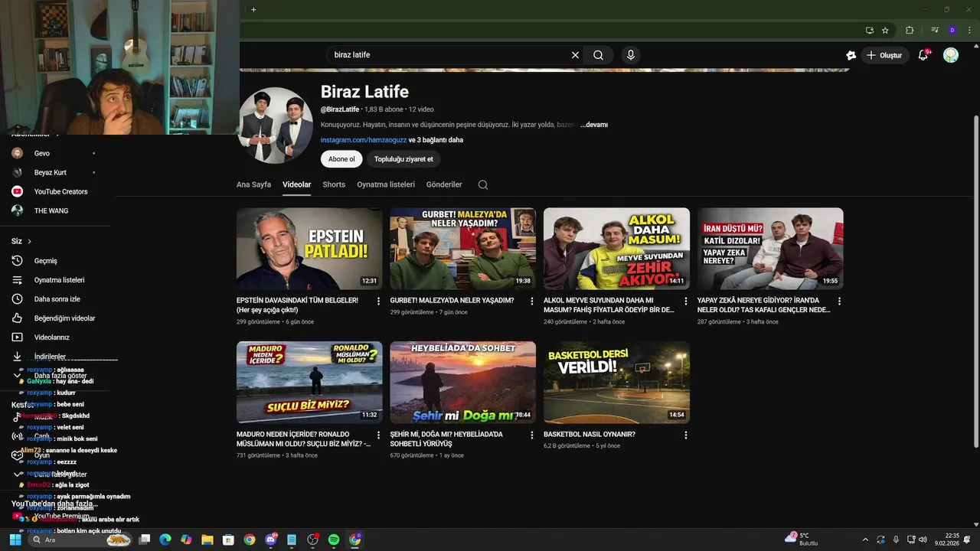Select the Videolar tab
This screenshot has width=980, height=551.
coord(296,184)
